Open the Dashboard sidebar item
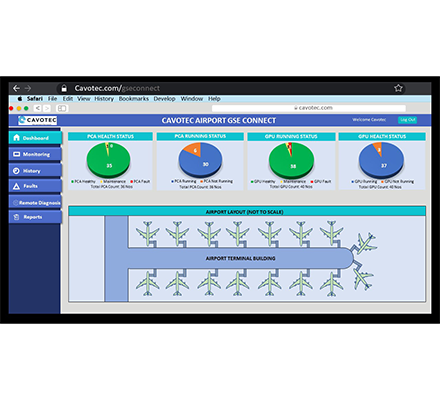The height and width of the screenshot is (400, 440). 35,138
